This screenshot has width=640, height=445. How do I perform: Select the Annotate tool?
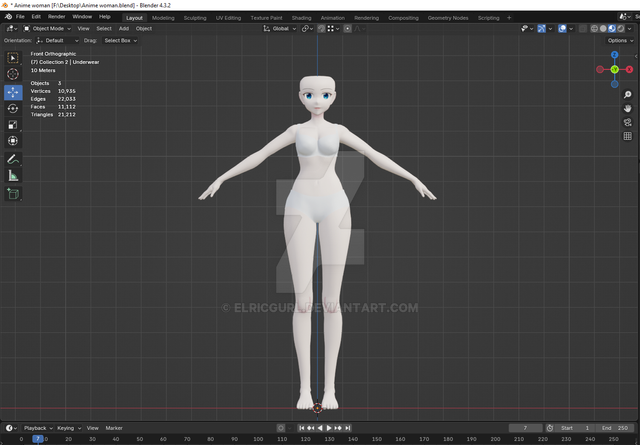coord(13,159)
